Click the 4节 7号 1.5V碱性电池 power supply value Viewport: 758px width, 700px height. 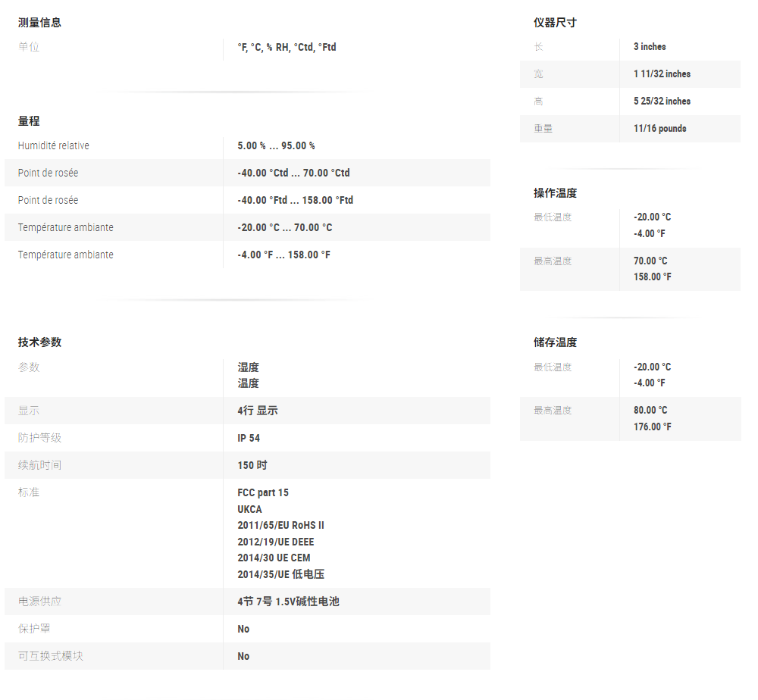288,602
